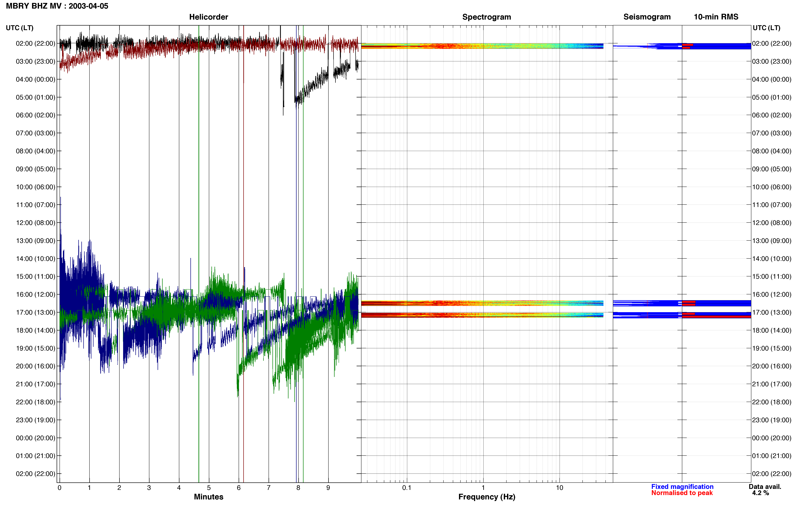Click left axis label 07:00 (03:00)
The height and width of the screenshot is (508, 812).
point(36,133)
